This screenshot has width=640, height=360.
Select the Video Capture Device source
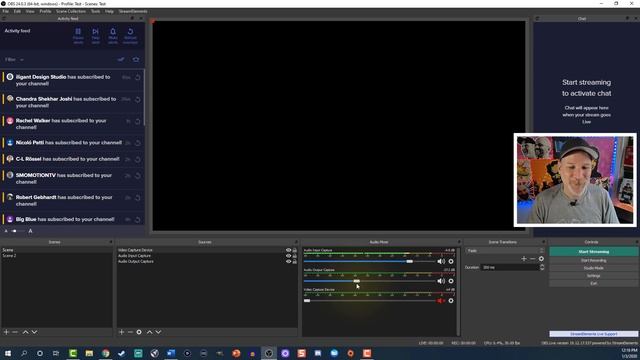point(136,250)
